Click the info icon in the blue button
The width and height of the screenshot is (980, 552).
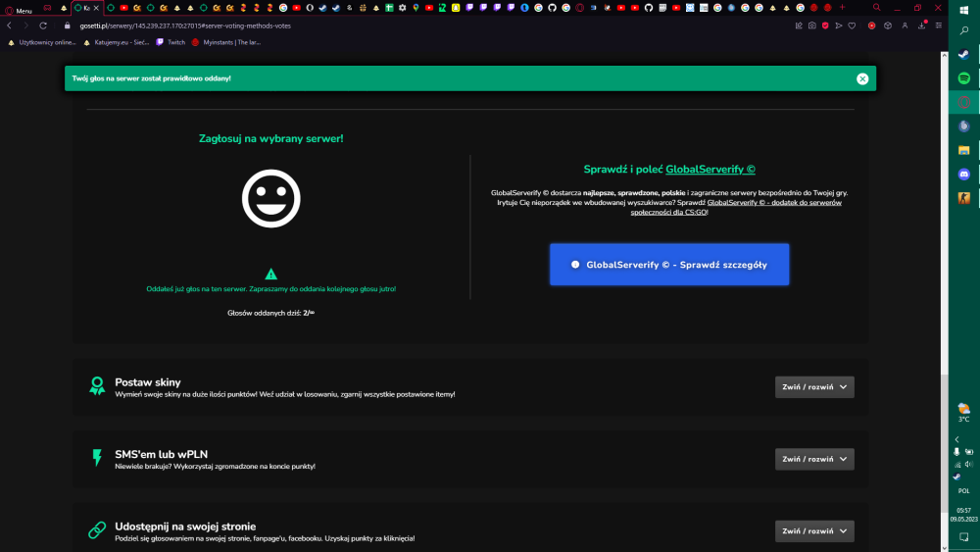click(x=575, y=265)
